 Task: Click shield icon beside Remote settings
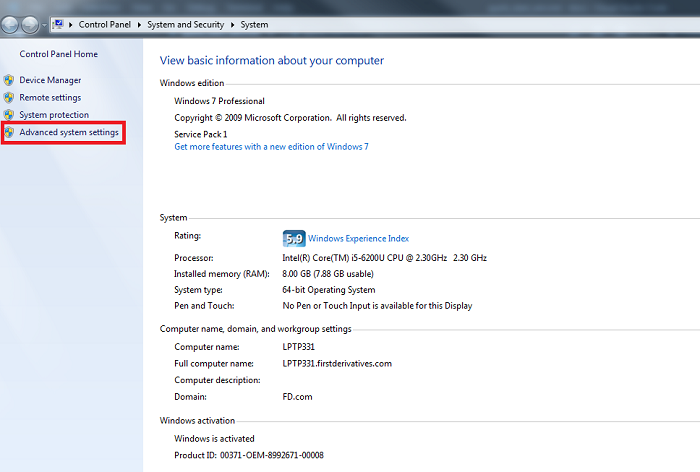point(9,97)
